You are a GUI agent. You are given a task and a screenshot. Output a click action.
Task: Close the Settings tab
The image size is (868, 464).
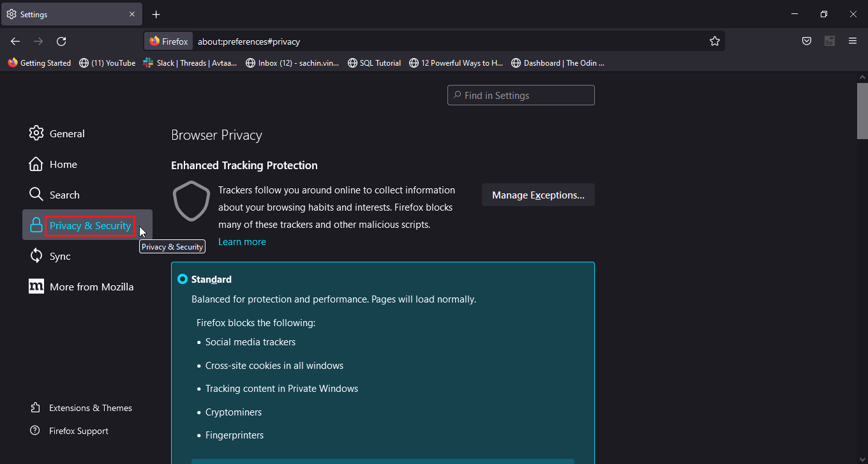pyautogui.click(x=132, y=14)
